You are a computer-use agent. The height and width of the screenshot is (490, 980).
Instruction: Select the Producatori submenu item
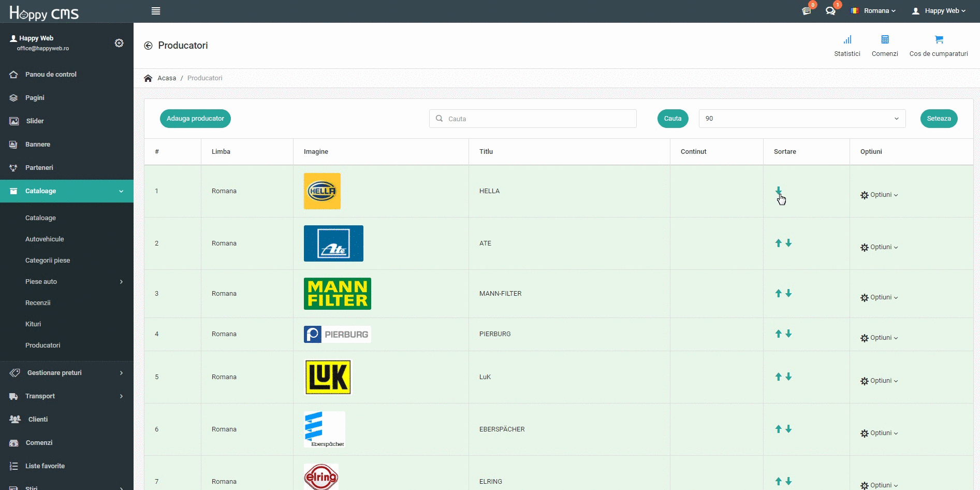tap(42, 345)
